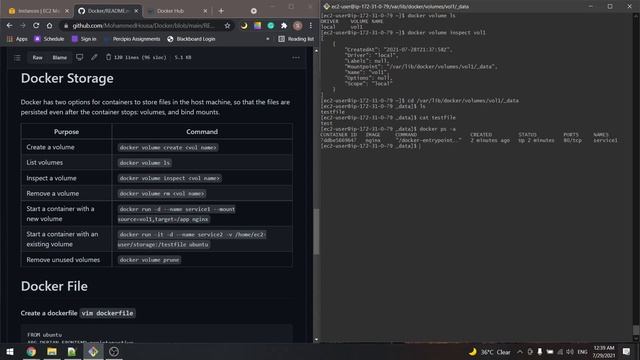Open the Chrome home page

(49, 25)
